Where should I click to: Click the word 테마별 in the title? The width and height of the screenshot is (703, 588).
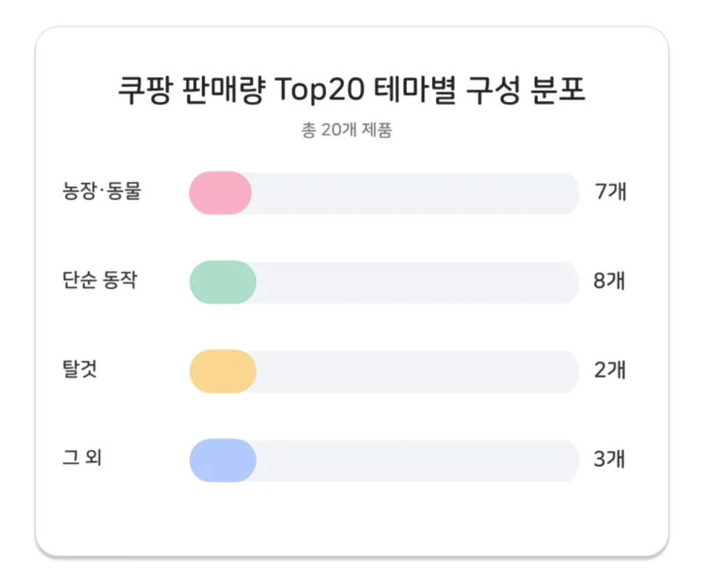pyautogui.click(x=415, y=90)
